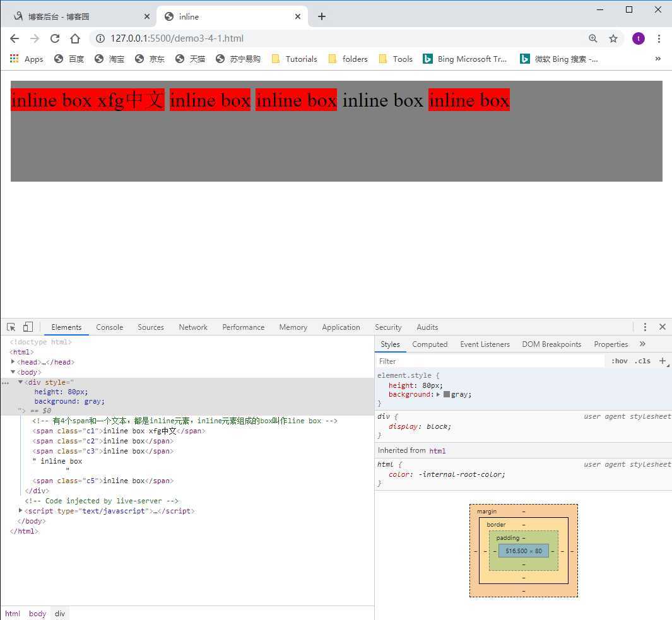672x620 pixels.
Task: Open the DOM Breakpoints tab
Action: 551,344
